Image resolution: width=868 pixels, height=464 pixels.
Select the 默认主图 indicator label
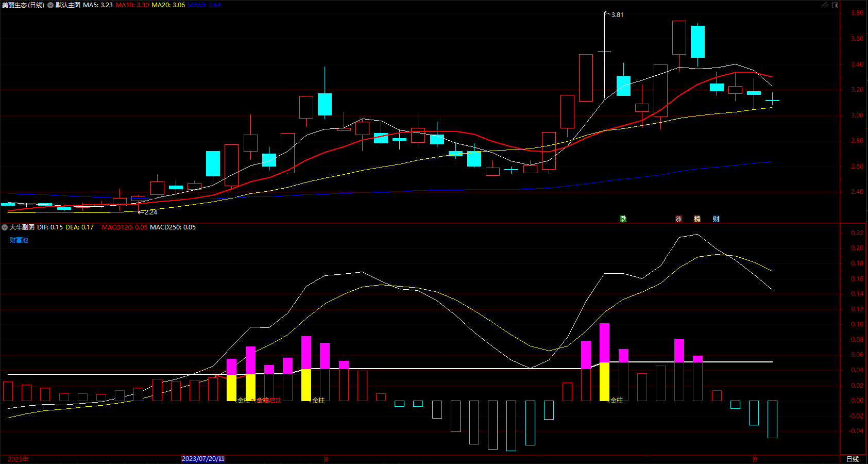click(x=68, y=5)
